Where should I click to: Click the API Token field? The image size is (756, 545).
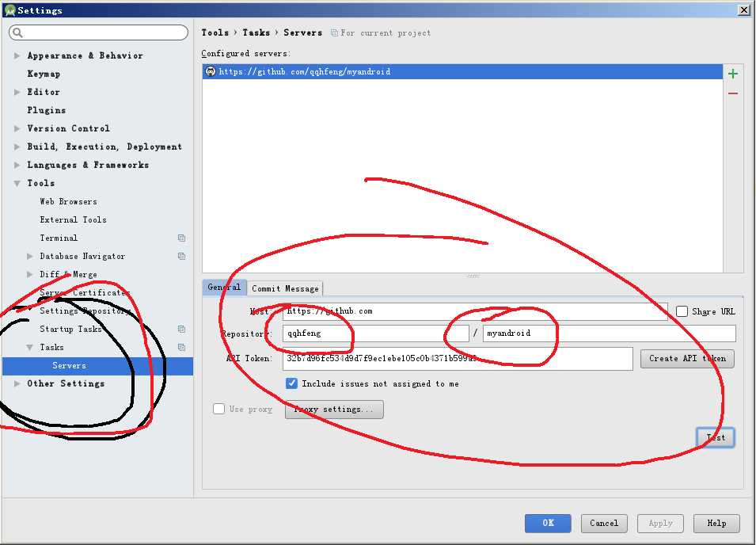tap(458, 358)
